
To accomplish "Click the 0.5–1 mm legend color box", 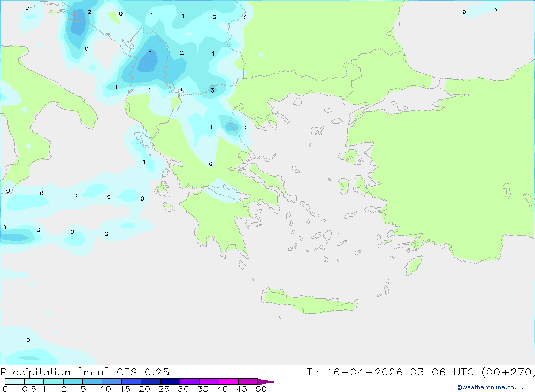I will point(34,381).
